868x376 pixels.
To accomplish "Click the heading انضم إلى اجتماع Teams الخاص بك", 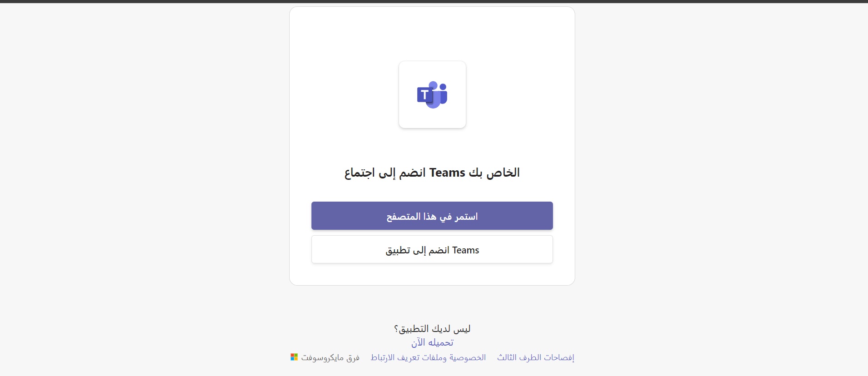I will coord(432,173).
